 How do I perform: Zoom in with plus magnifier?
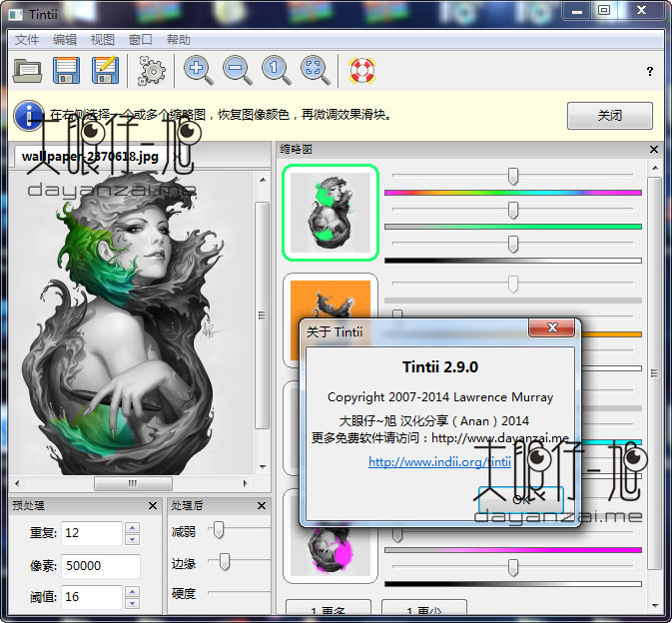(198, 71)
